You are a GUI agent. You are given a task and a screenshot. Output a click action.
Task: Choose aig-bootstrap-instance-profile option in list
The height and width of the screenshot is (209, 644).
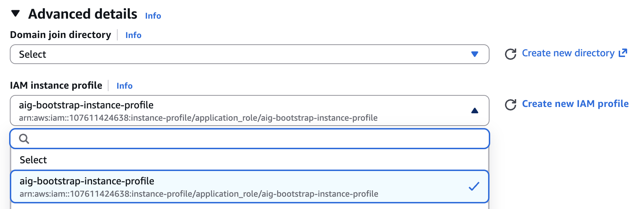tap(250, 186)
